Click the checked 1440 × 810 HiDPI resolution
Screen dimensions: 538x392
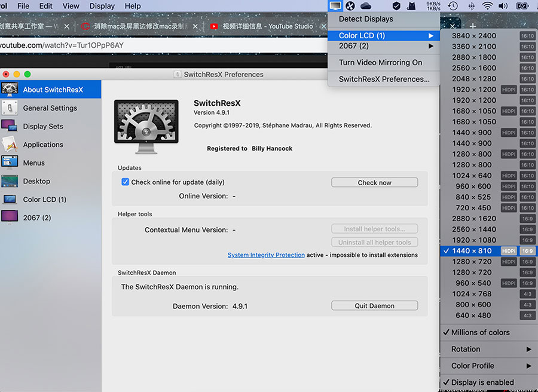[488, 251]
